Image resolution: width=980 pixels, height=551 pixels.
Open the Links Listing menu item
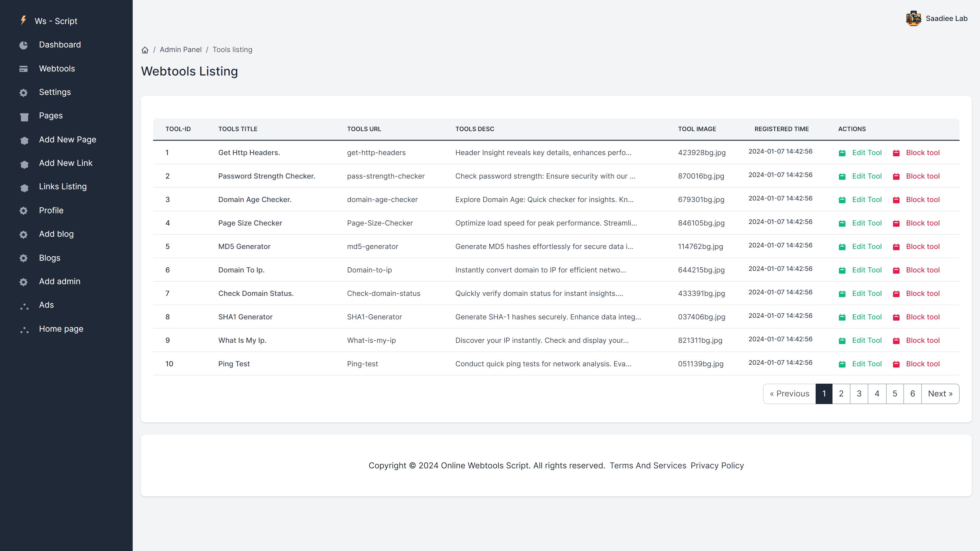pos(63,186)
